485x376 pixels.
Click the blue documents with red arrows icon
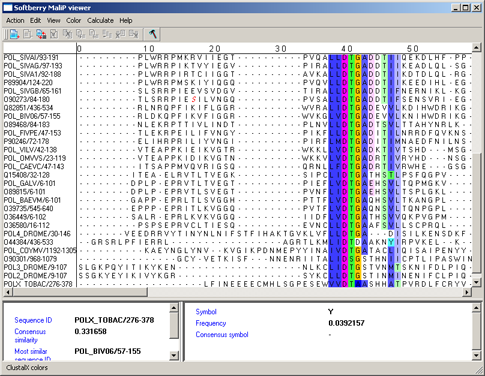(x=41, y=34)
